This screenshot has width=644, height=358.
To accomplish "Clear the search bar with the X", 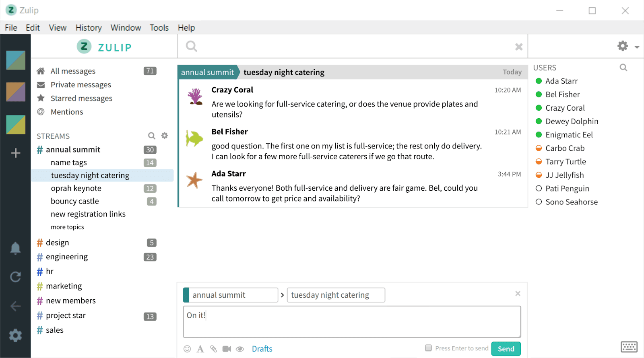I will pos(519,47).
